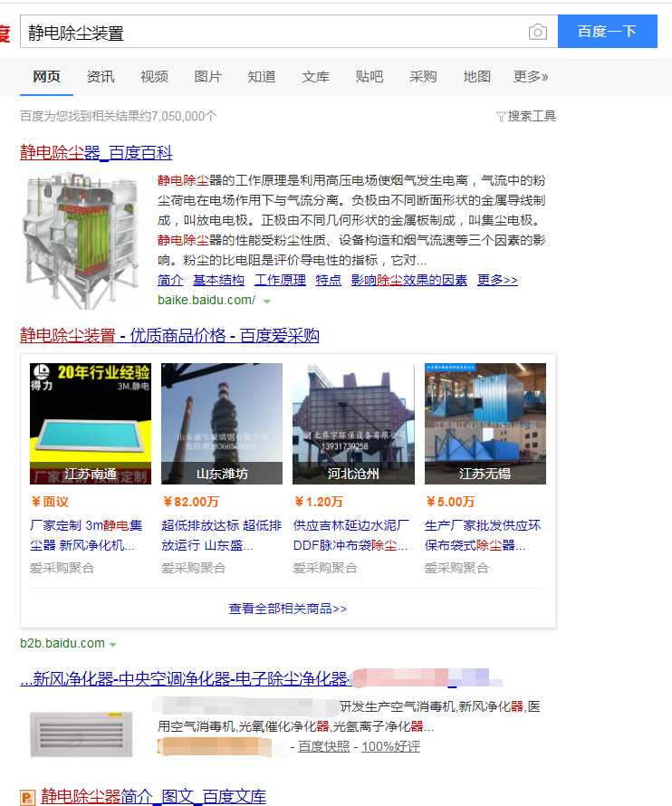Select the 网页 tab
This screenshot has width=672, height=806.
47,77
